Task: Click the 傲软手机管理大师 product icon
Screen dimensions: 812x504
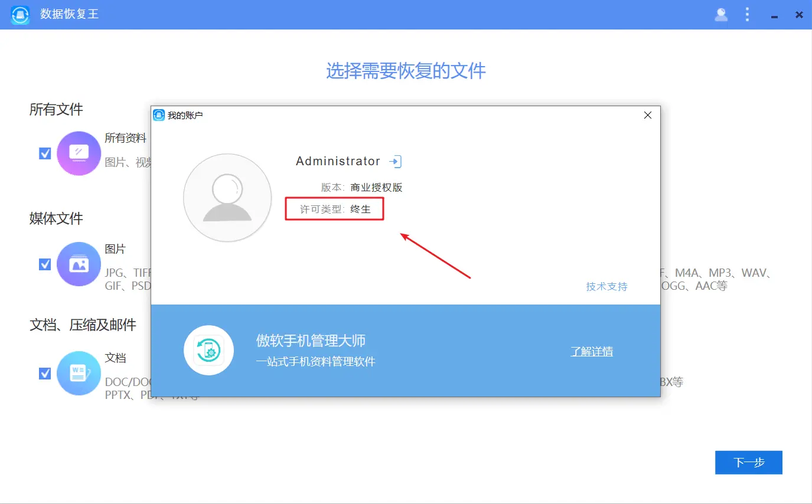Action: point(208,351)
